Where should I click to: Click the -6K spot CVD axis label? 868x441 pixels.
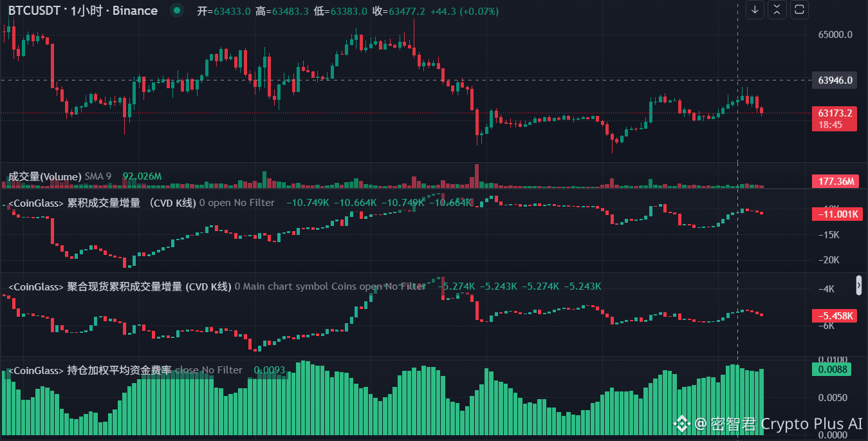(826, 326)
